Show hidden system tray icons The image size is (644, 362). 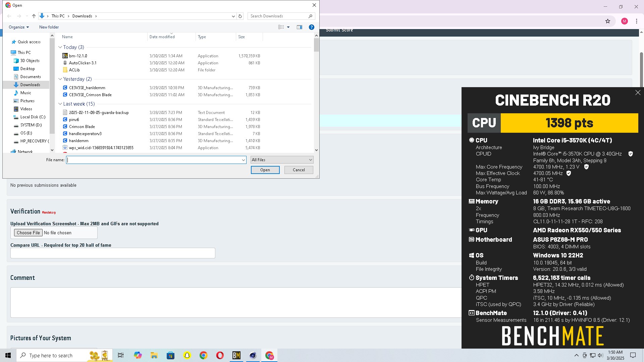click(576, 355)
